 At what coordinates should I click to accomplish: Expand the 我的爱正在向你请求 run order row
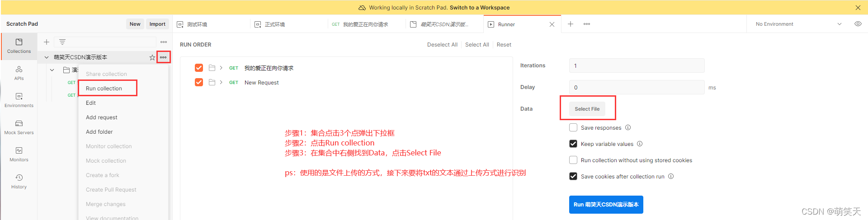click(x=221, y=68)
